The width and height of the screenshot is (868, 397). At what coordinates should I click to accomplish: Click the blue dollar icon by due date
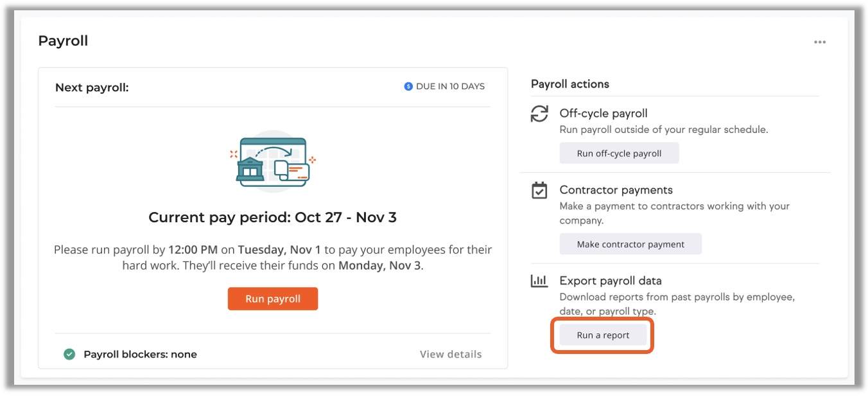click(x=408, y=86)
